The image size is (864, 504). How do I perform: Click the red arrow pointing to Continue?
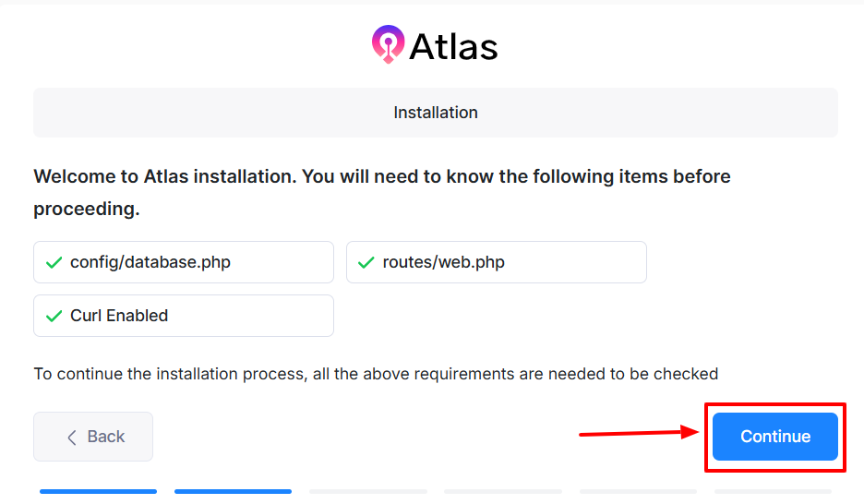click(x=639, y=432)
